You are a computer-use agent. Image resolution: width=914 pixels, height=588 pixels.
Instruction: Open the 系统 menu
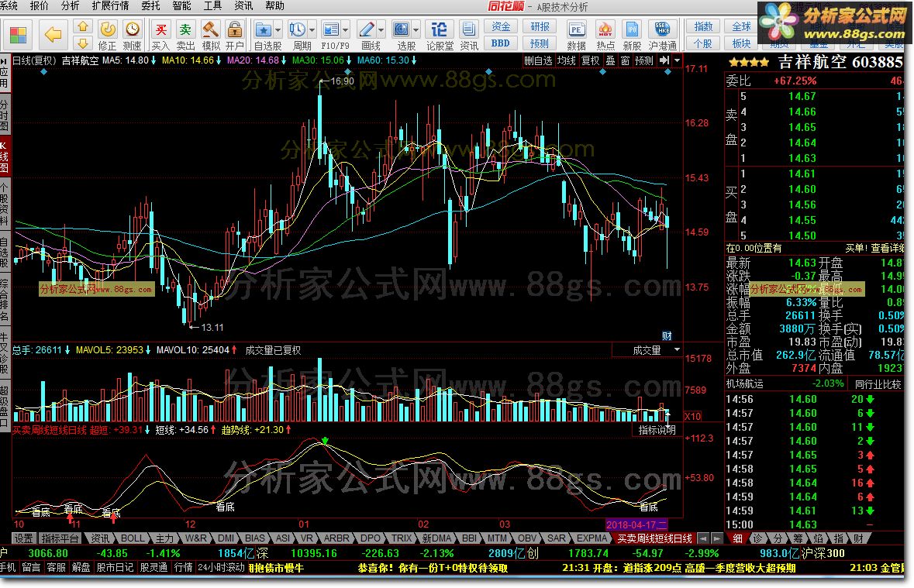pos(9,6)
